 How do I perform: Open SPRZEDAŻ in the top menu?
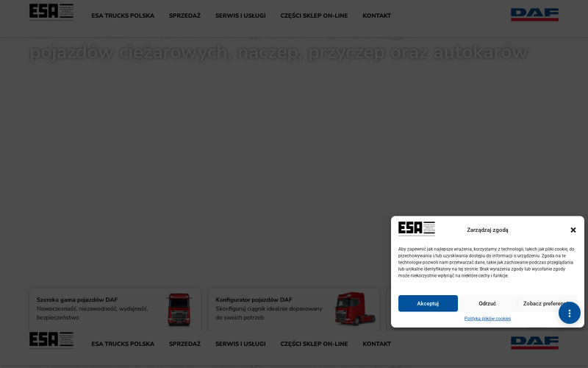click(x=184, y=15)
